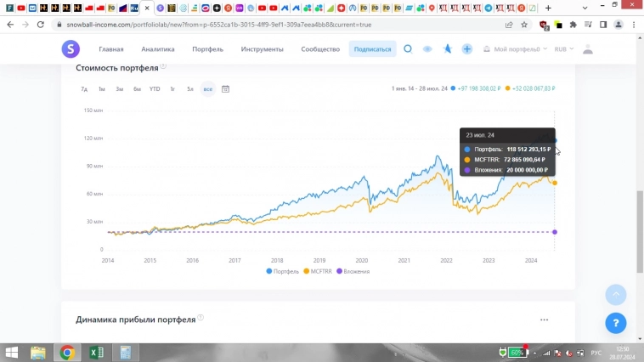Select the 5л period
This screenshot has height=362, width=644.
click(x=190, y=88)
